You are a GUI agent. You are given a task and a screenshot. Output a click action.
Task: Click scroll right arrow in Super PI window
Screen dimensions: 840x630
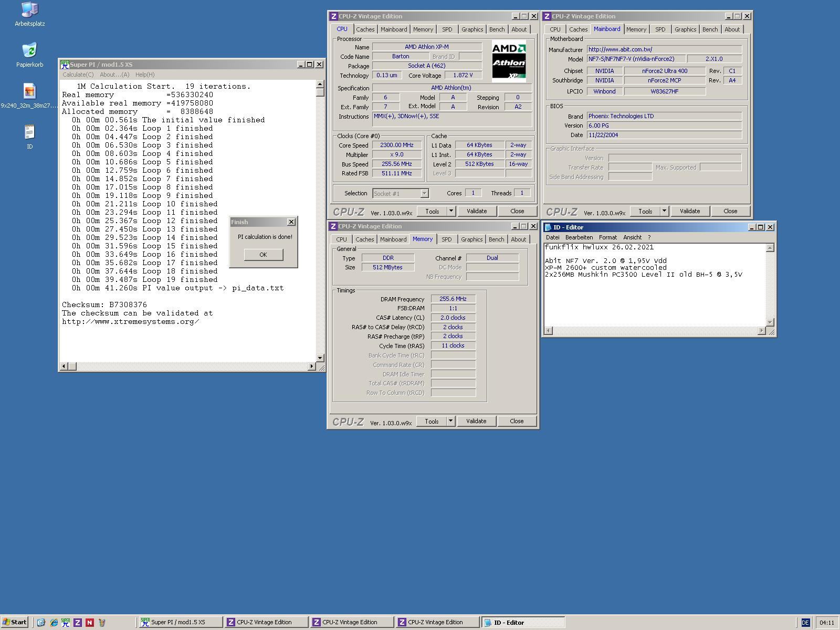point(312,366)
